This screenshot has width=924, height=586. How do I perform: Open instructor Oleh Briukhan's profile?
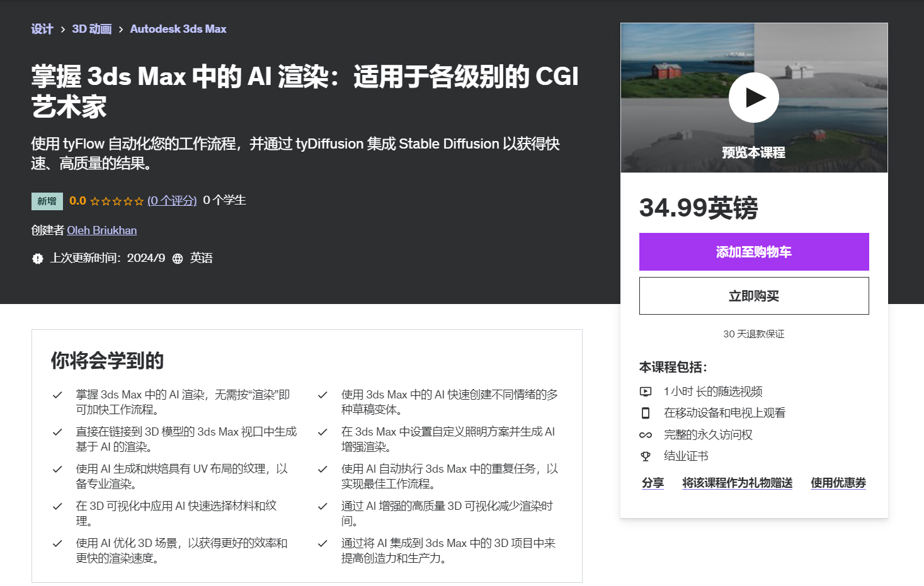click(x=102, y=230)
